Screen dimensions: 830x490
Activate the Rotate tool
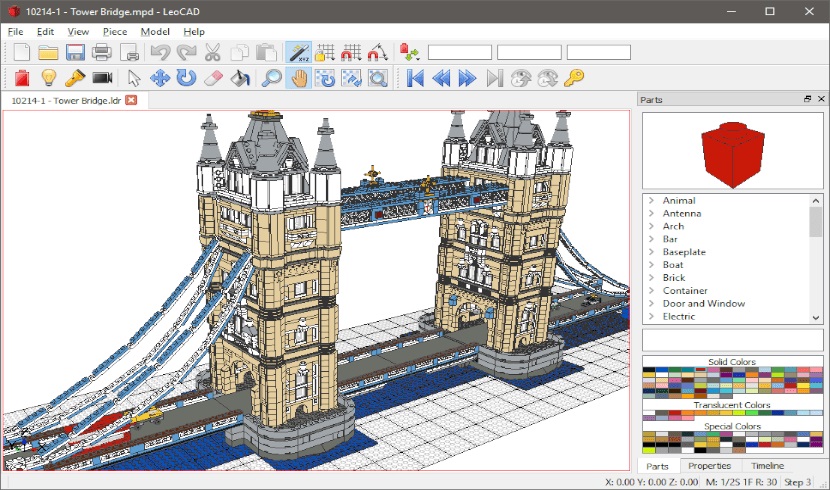[185, 78]
